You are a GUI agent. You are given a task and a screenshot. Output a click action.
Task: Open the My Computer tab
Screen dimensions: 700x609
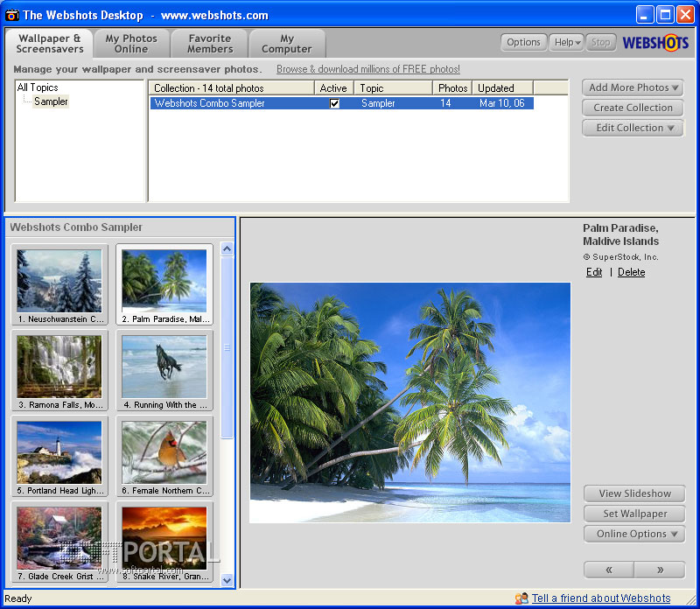point(287,44)
